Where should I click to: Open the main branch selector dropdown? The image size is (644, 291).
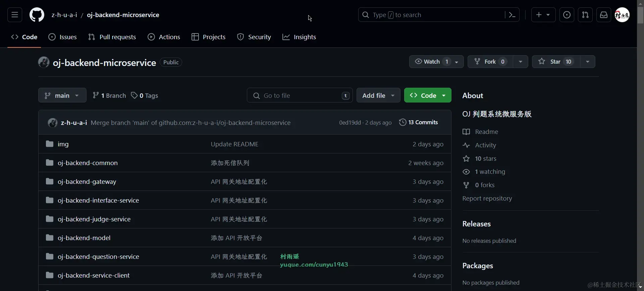tap(62, 95)
